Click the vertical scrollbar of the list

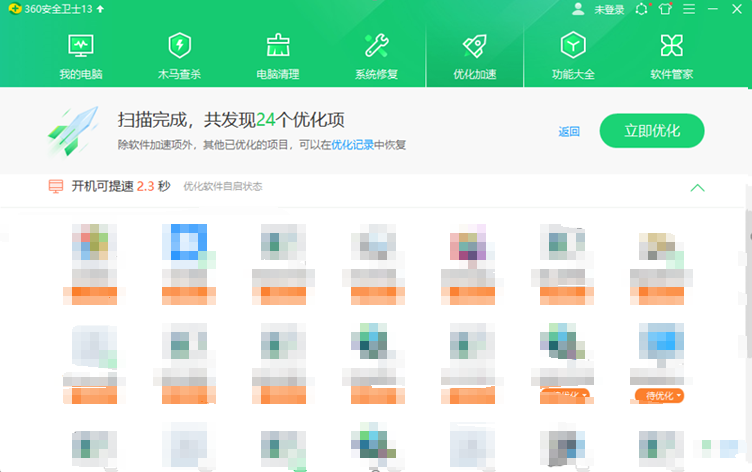pyautogui.click(x=749, y=283)
